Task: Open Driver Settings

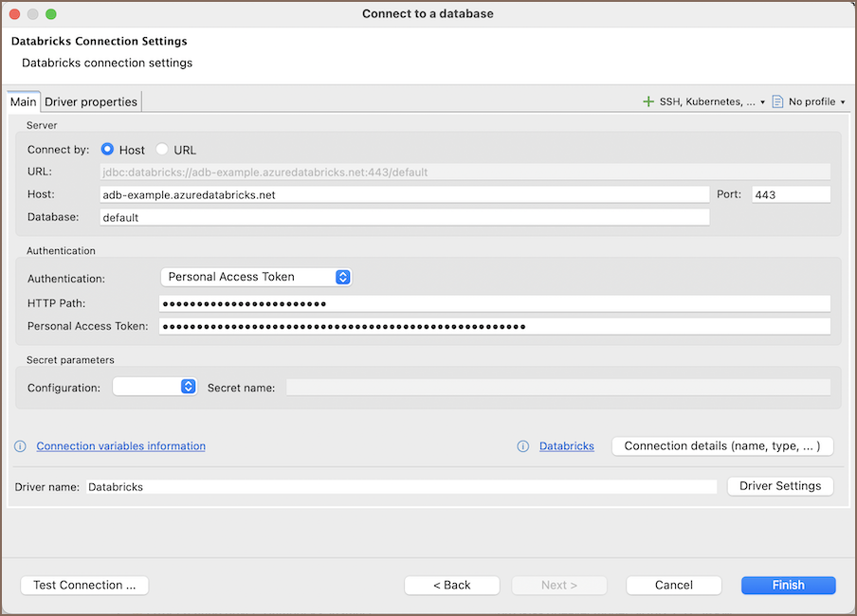Action: click(779, 486)
